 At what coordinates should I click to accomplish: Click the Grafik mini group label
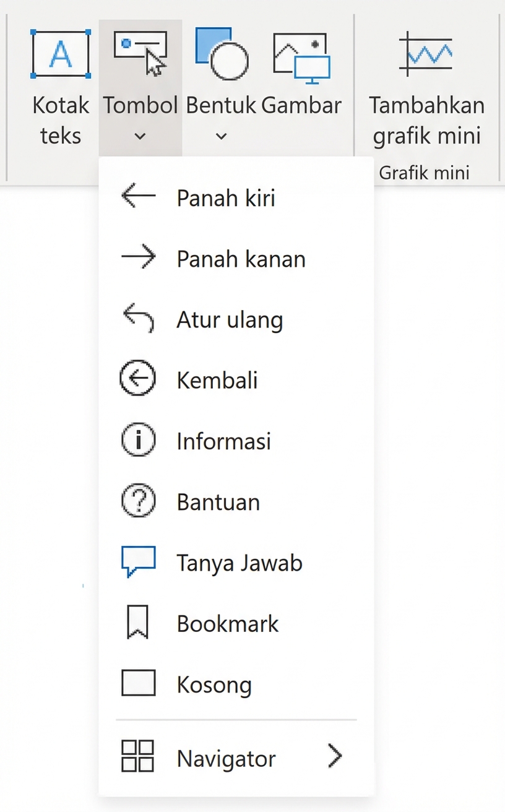tap(423, 172)
